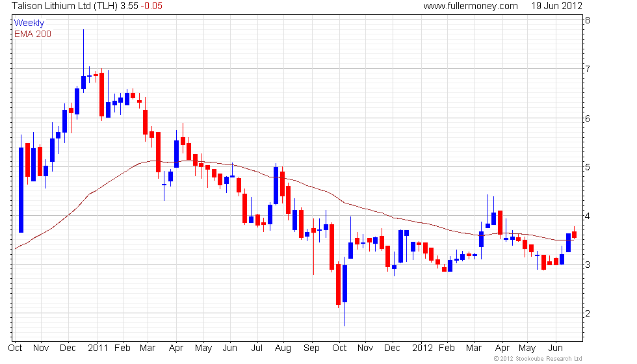
Task: Open the www.fullermoney.com link text
Action: pyautogui.click(x=471, y=6)
